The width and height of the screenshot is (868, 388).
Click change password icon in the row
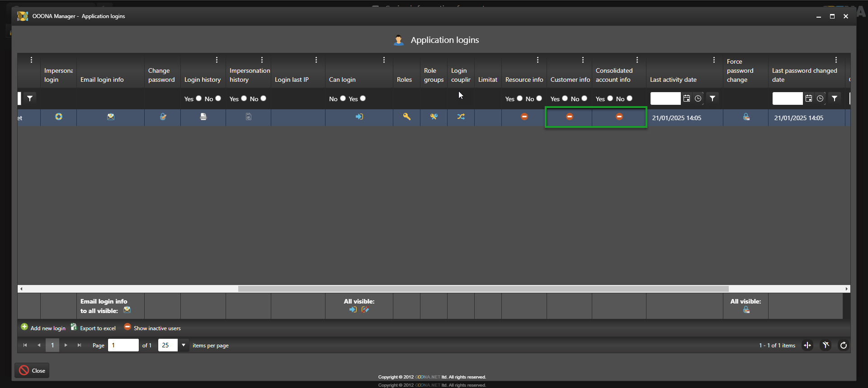(163, 117)
